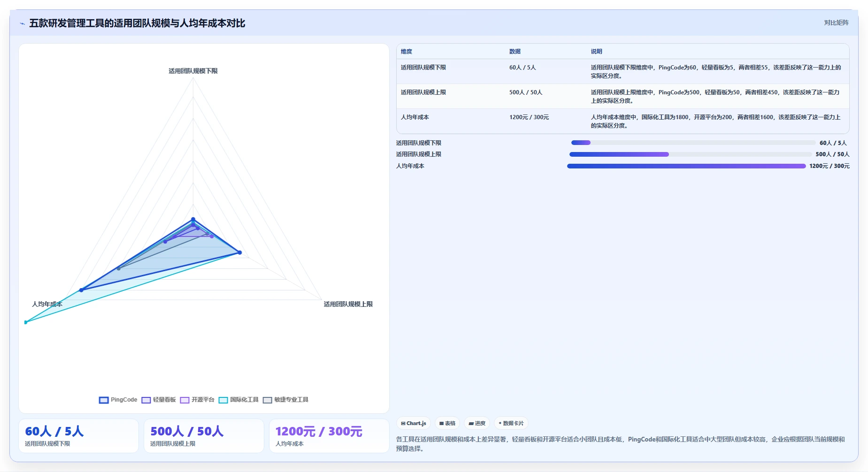
Task: Click the table data cell 60人 / 5人
Action: pos(522,68)
